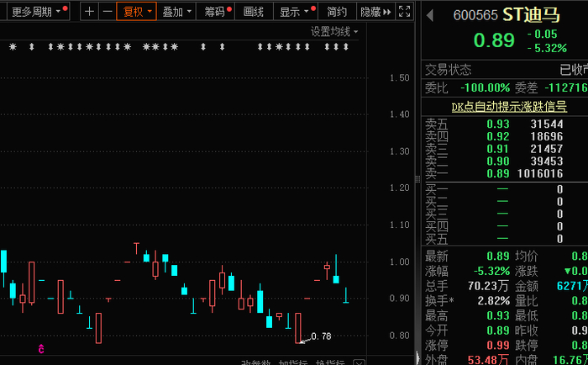Hide side panel with 隐藏 button
588x365 pixels.
click(375, 12)
